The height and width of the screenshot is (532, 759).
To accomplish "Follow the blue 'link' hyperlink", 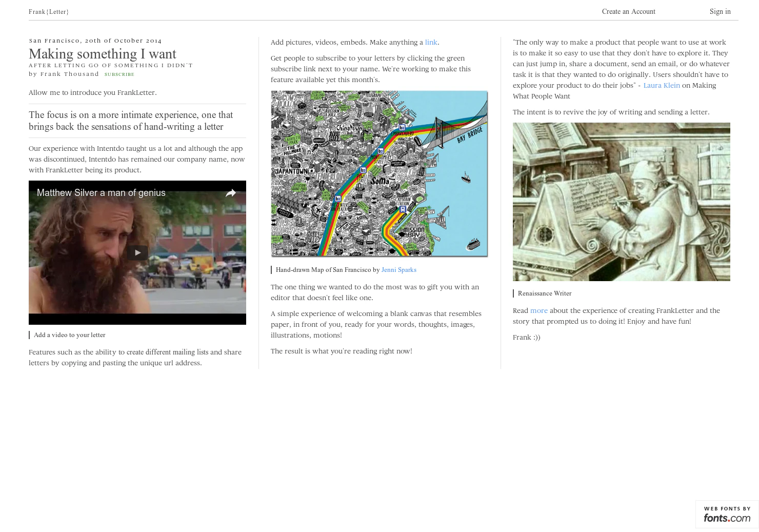I will 431,42.
